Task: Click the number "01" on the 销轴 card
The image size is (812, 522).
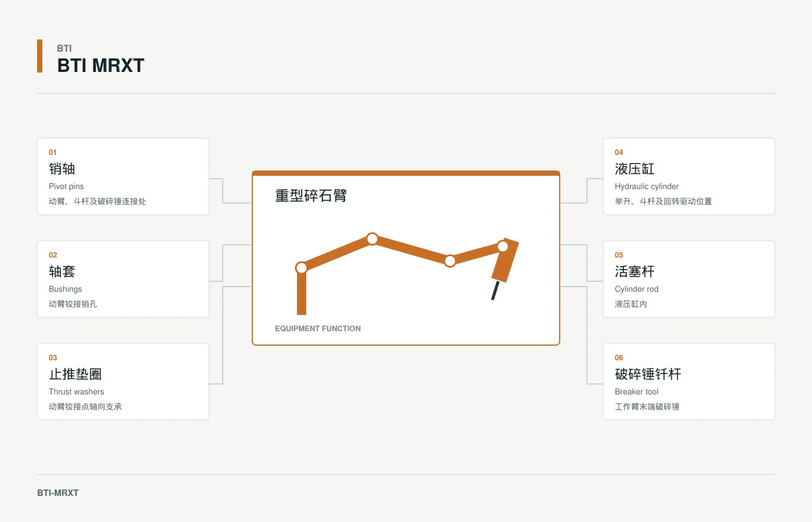Action: pyautogui.click(x=53, y=153)
